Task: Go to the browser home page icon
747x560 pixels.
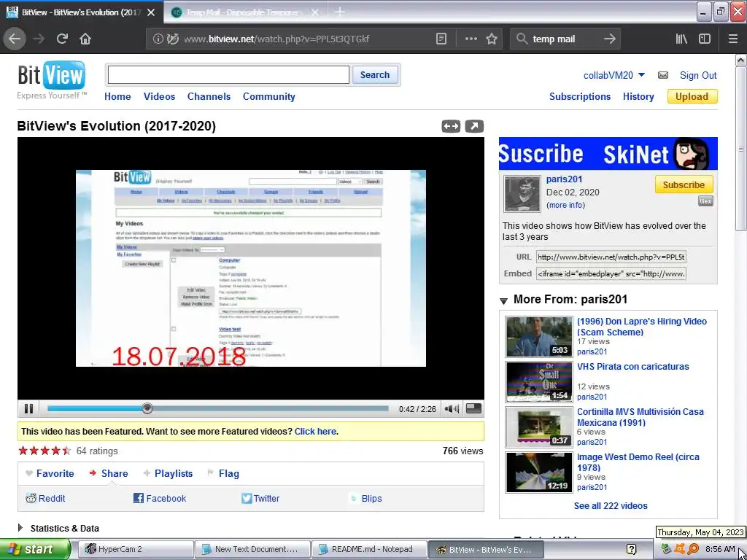Action: pos(85,39)
